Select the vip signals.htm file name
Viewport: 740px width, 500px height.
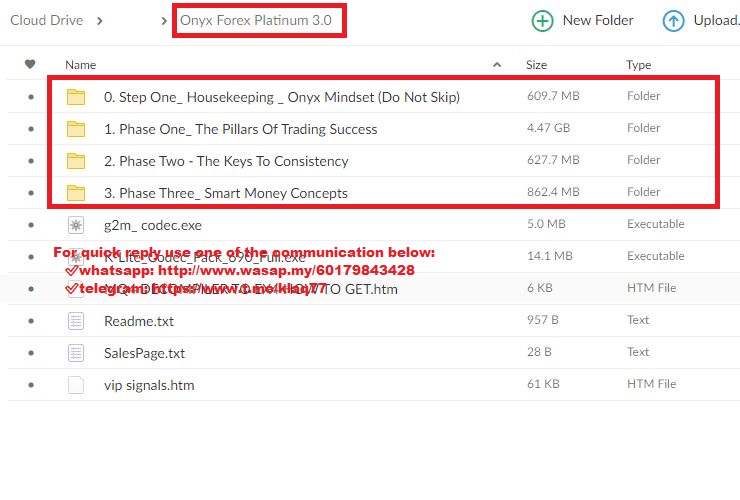(149, 385)
